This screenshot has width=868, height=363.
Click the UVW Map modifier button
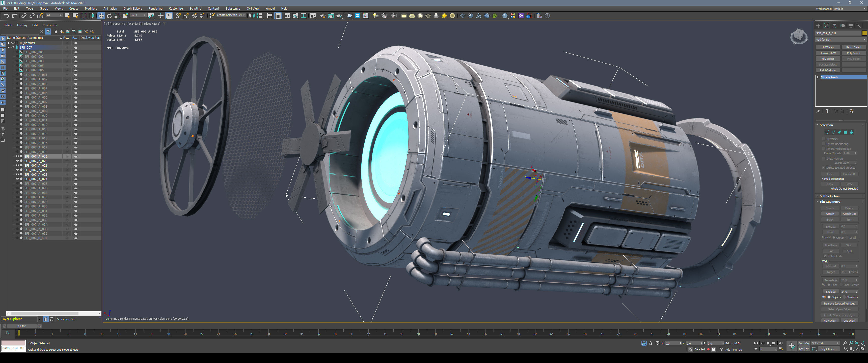[828, 47]
